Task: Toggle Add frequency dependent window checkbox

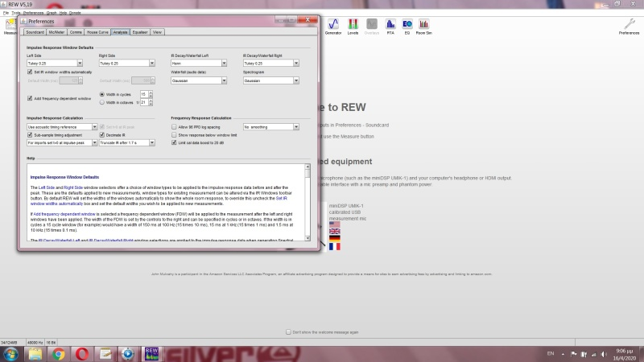Action: tap(30, 98)
